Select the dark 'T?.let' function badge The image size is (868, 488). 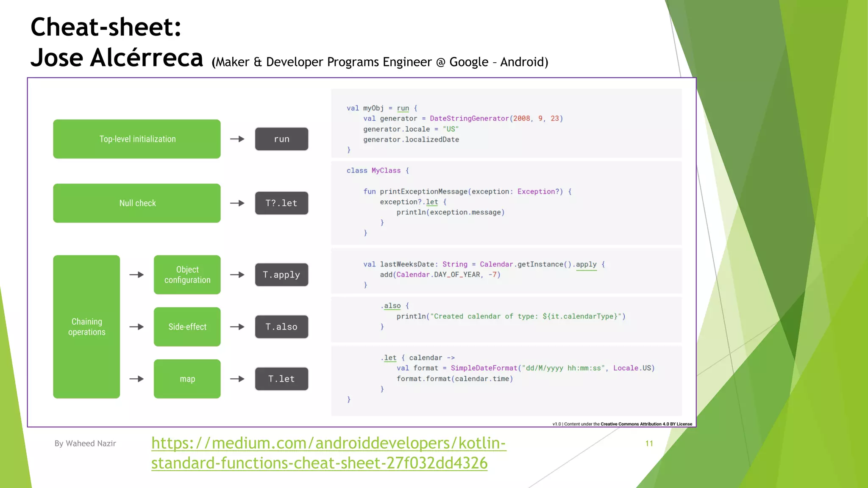pos(281,203)
